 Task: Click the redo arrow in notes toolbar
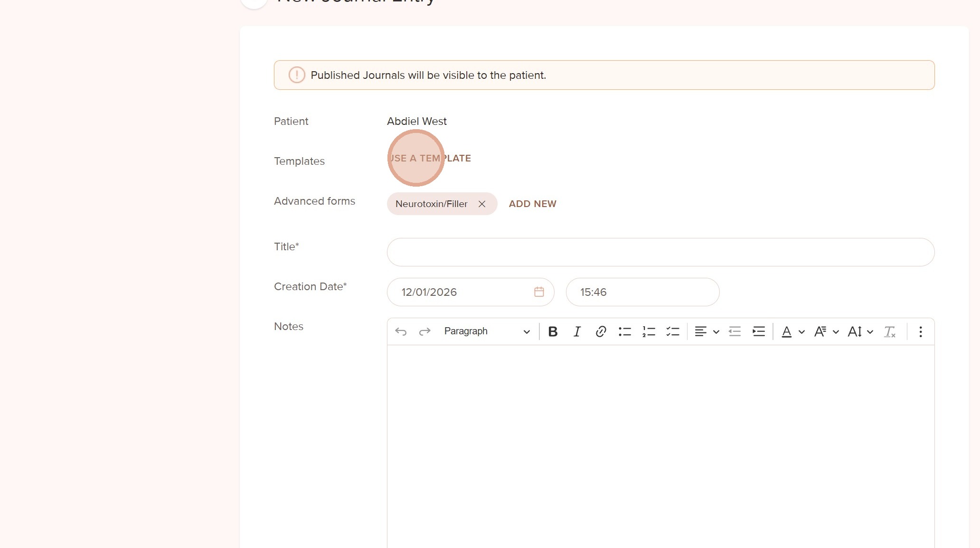coord(424,331)
